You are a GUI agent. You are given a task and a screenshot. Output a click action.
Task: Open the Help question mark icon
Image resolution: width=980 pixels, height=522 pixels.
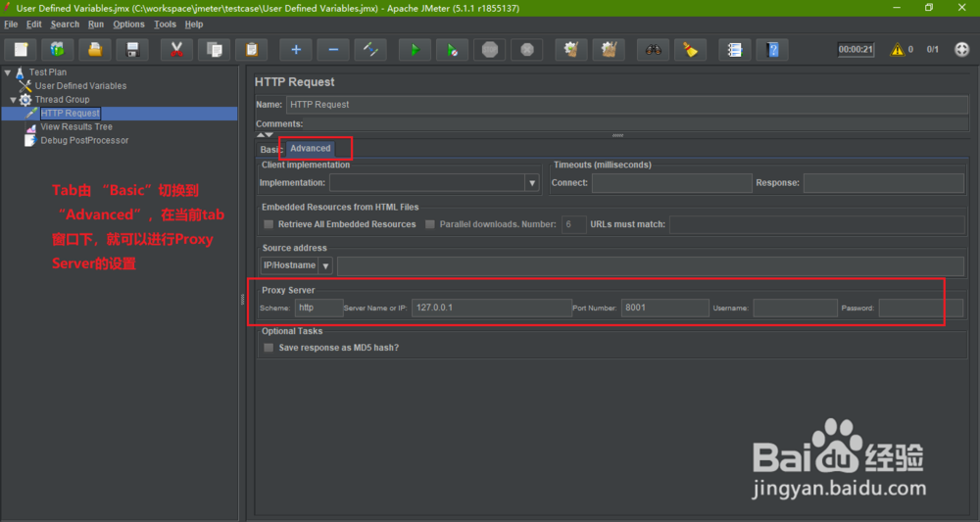coord(772,50)
